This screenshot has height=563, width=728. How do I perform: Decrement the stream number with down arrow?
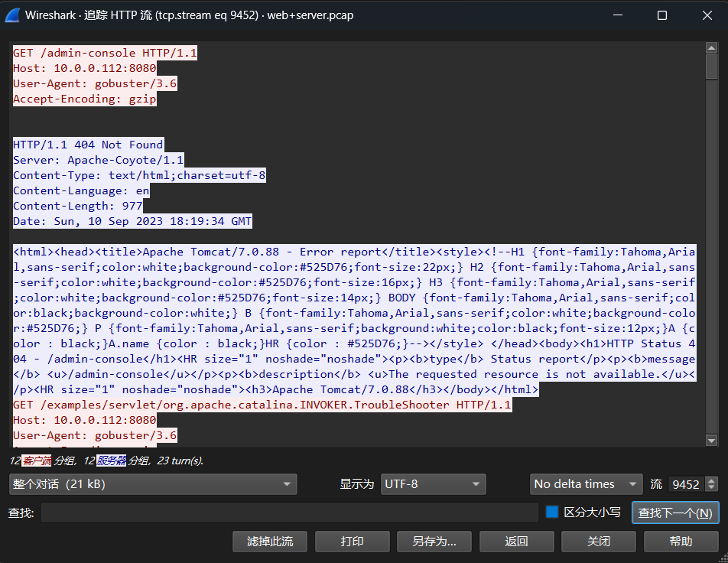pyautogui.click(x=712, y=488)
